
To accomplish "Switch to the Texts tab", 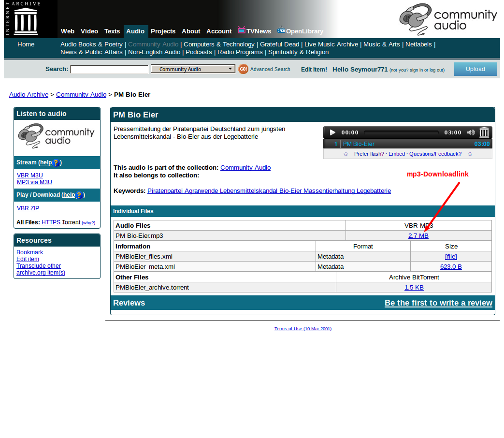I will click(x=112, y=31).
